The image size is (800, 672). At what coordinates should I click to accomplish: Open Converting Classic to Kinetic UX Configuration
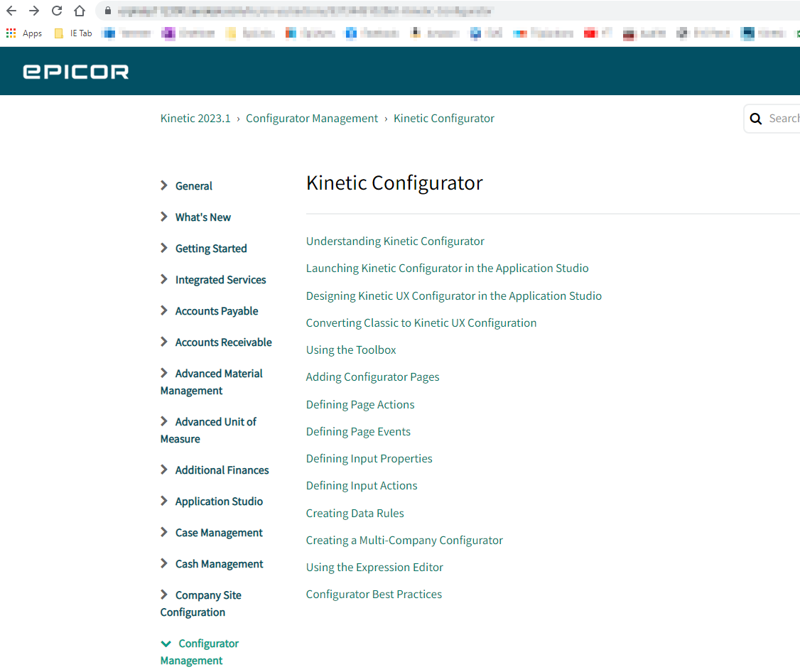(421, 323)
